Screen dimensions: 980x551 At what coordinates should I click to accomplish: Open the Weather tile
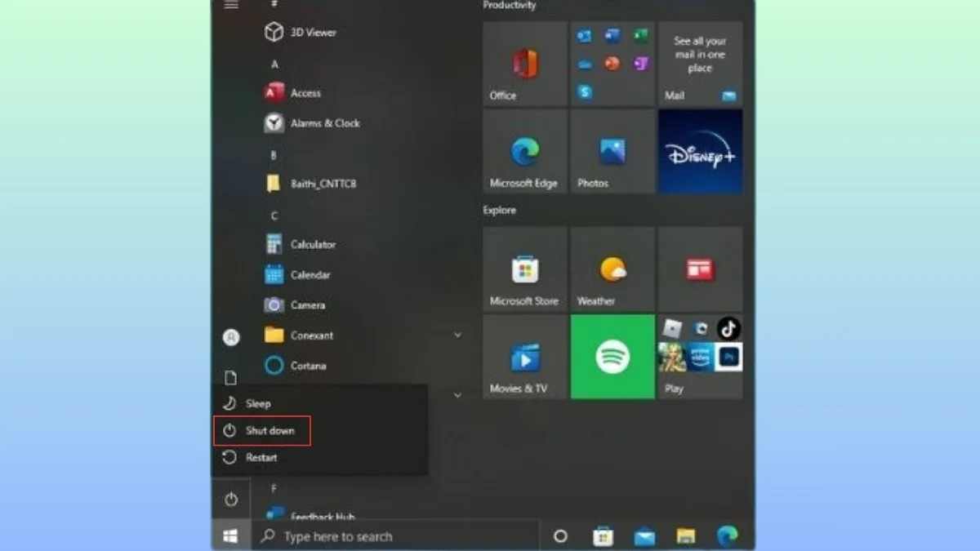point(612,269)
